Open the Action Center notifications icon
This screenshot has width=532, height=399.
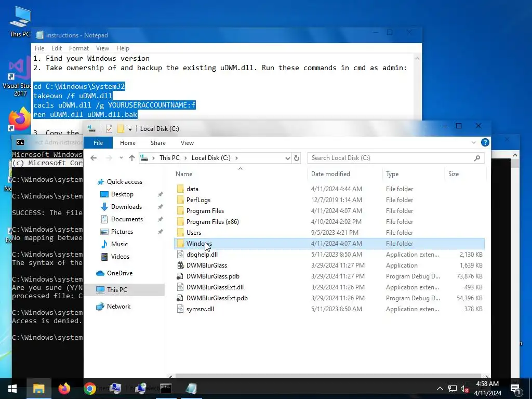[x=515, y=389]
